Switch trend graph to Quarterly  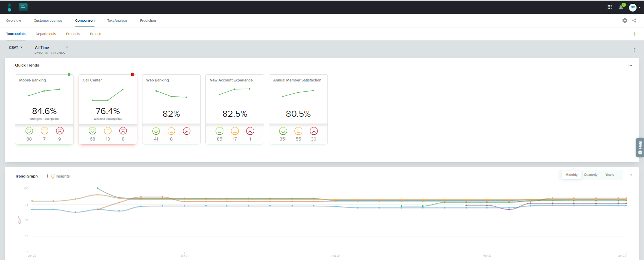[591, 175]
